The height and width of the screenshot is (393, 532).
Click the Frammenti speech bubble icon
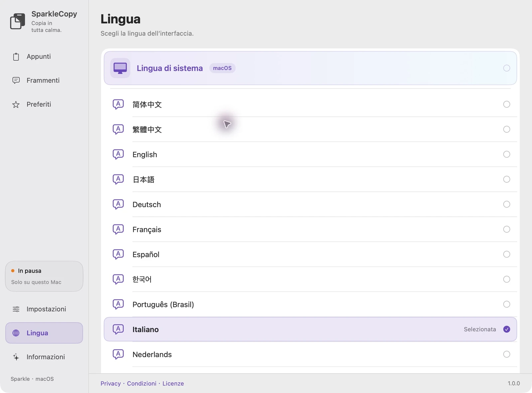click(16, 80)
